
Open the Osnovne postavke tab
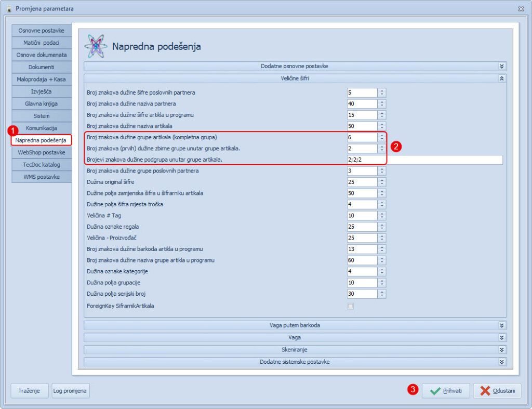pos(41,31)
